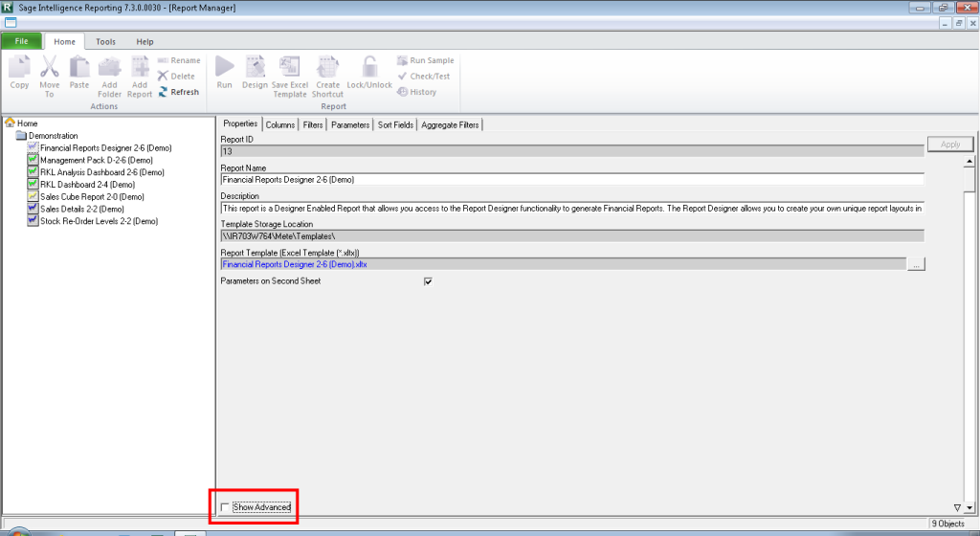This screenshot has width=980, height=536.
Task: Switch to the Columns tab
Action: coord(280,125)
